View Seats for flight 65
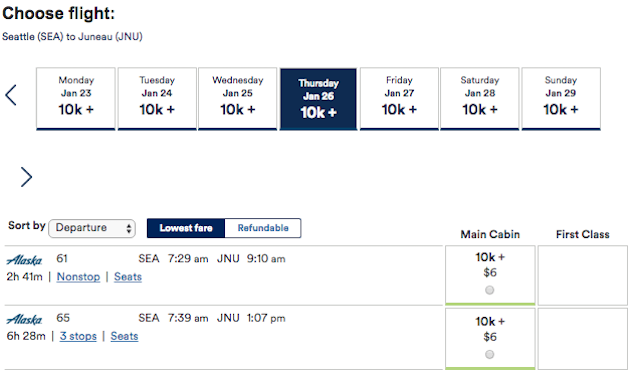The image size is (630, 371). coord(125,336)
